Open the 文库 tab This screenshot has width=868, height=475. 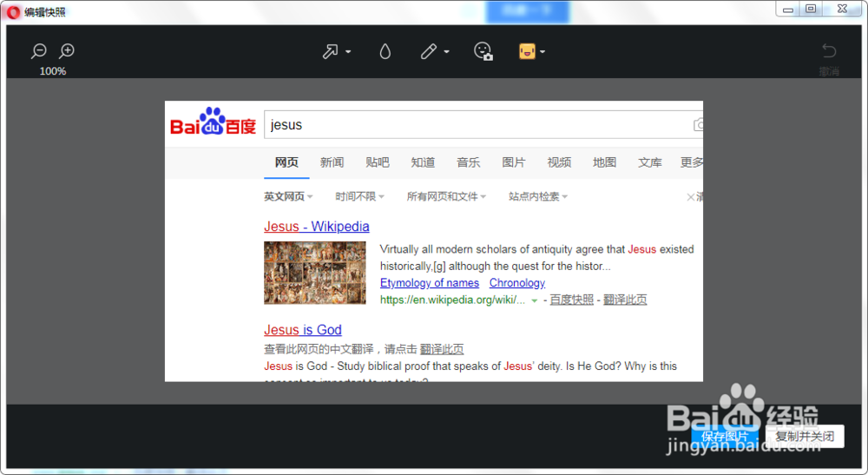click(x=650, y=162)
